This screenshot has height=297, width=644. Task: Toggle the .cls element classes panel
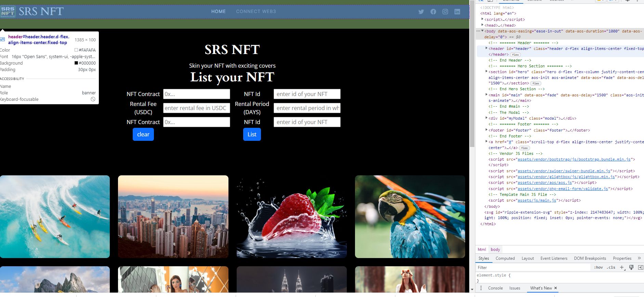pyautogui.click(x=611, y=267)
